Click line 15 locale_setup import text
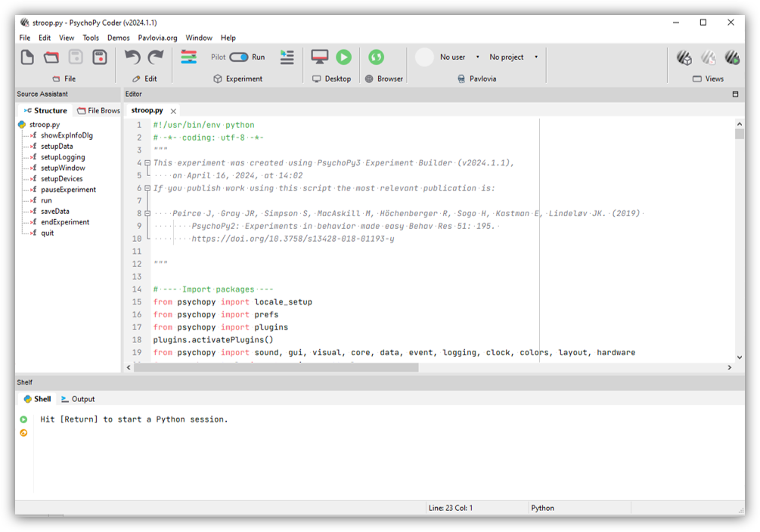Screen dimensions: 760x532 [233, 302]
